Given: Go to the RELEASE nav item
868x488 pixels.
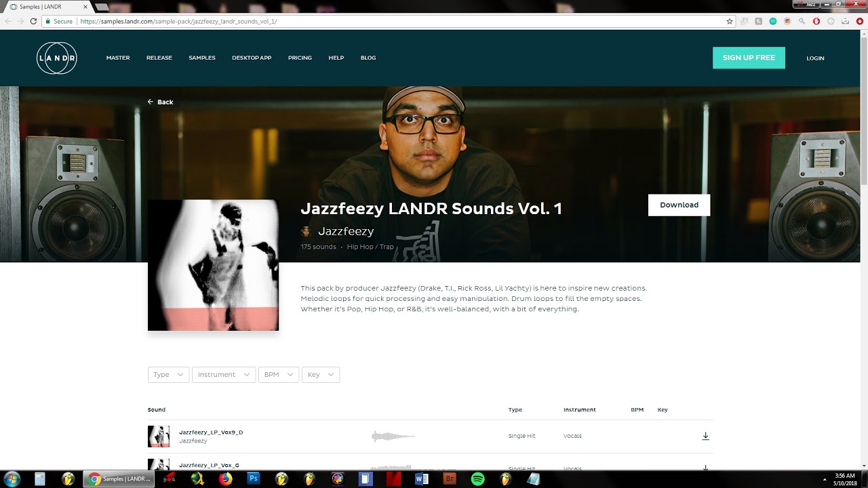Looking at the screenshot, I should (159, 58).
